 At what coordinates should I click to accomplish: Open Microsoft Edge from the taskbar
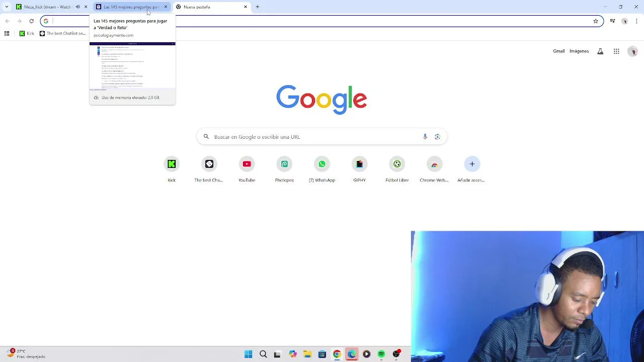click(x=352, y=354)
